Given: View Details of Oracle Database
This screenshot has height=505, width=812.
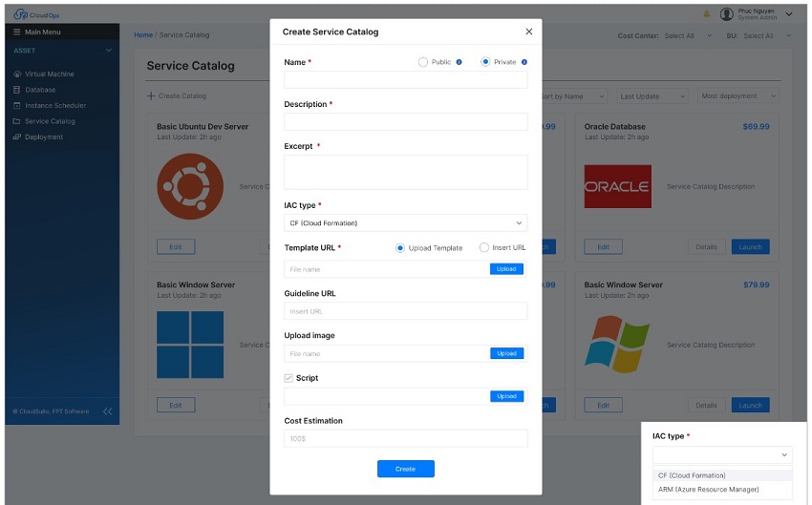Looking at the screenshot, I should click(706, 247).
